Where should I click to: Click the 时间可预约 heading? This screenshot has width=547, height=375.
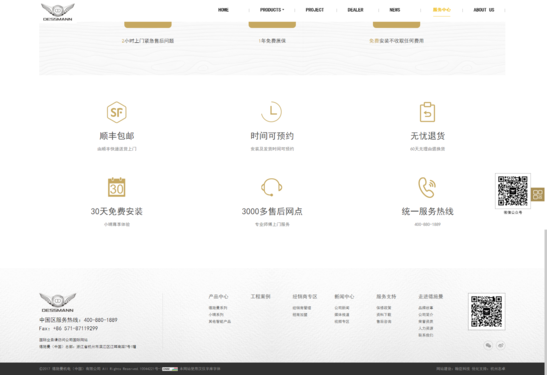pyautogui.click(x=272, y=136)
